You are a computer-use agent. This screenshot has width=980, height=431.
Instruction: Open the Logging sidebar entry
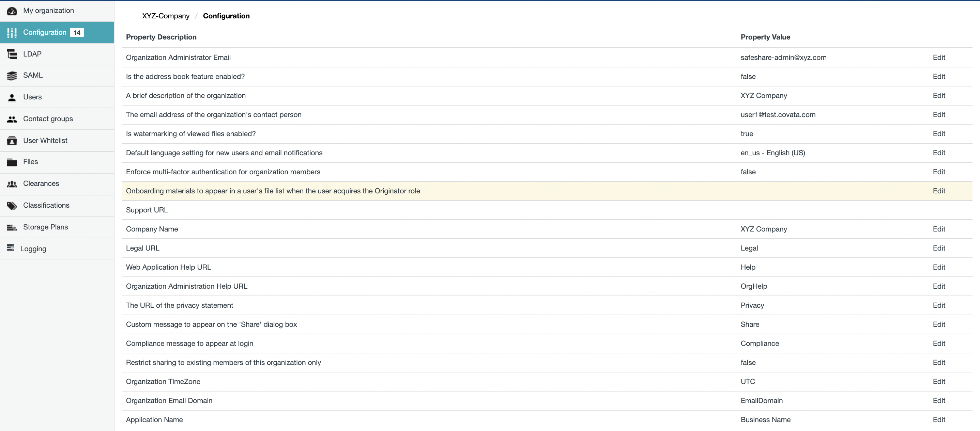(x=57, y=249)
